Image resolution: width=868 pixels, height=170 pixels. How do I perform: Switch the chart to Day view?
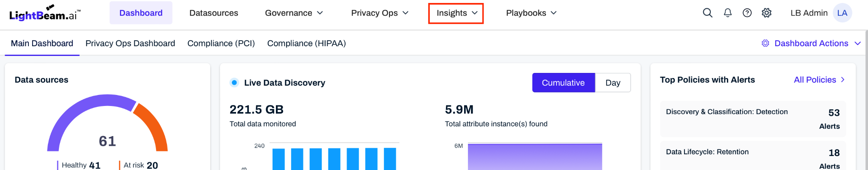point(612,83)
